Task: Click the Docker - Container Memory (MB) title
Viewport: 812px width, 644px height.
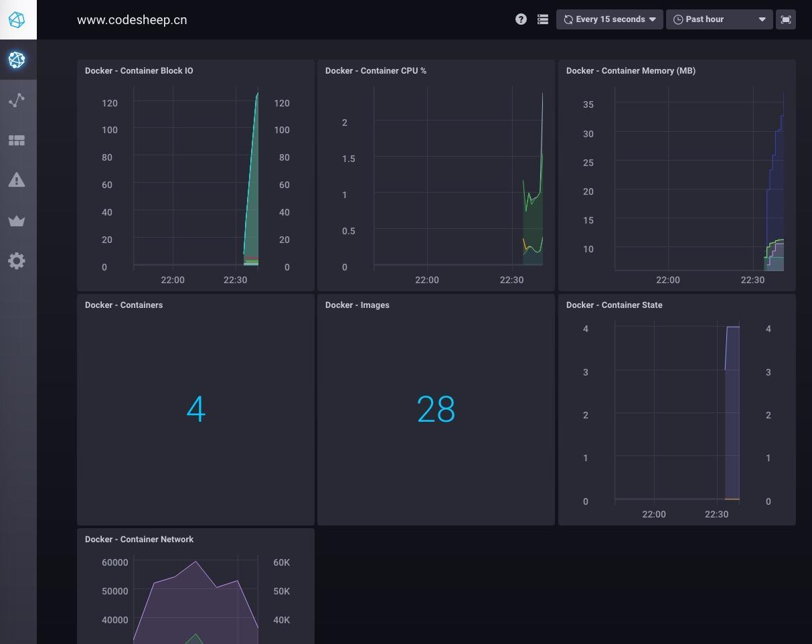Action: (x=631, y=70)
